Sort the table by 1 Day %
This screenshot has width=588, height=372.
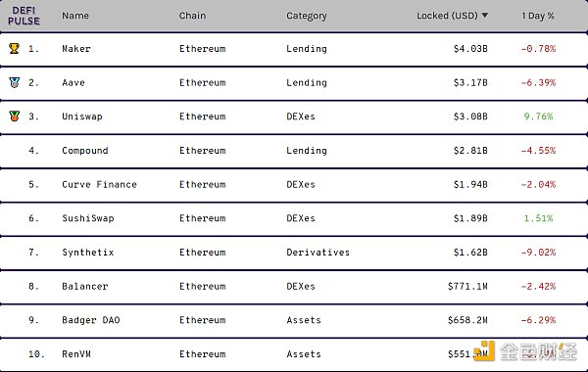point(538,16)
